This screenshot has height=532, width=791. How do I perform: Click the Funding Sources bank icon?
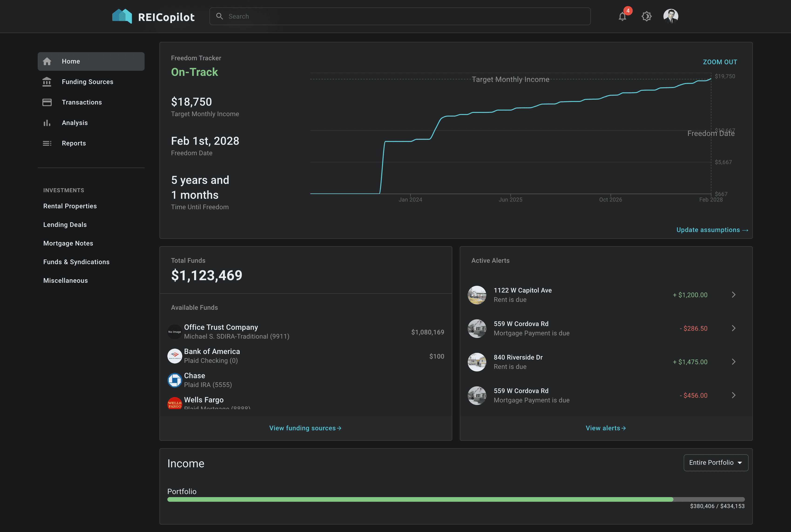click(47, 82)
